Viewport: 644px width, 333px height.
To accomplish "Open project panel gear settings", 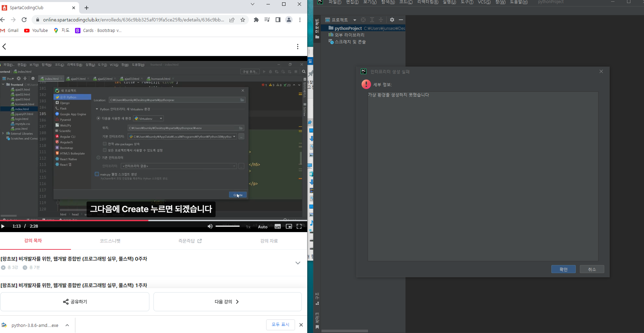I will [392, 20].
